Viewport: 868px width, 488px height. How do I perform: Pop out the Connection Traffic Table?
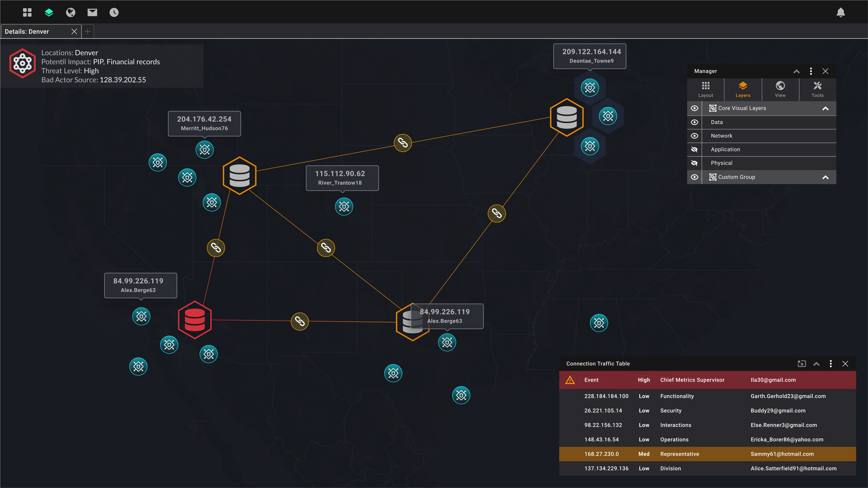(802, 364)
